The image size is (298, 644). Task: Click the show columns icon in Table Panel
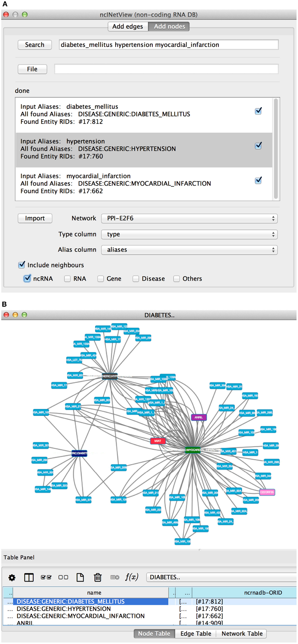29,577
